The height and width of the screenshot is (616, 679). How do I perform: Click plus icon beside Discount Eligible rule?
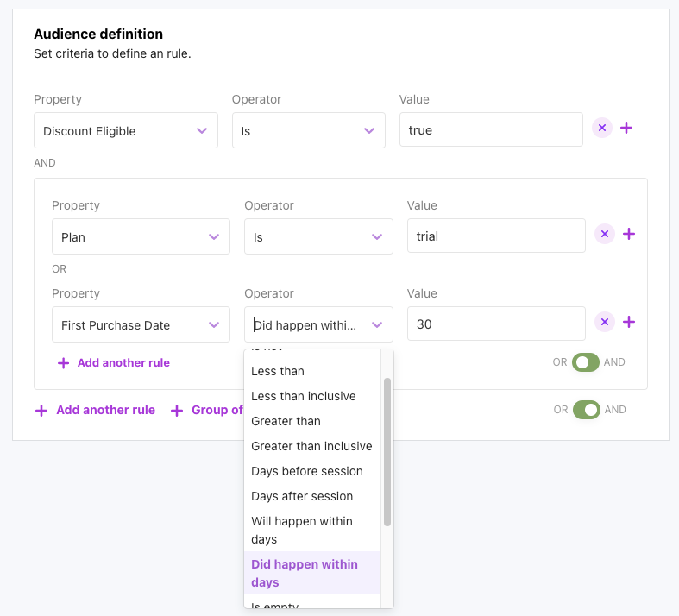tap(626, 128)
